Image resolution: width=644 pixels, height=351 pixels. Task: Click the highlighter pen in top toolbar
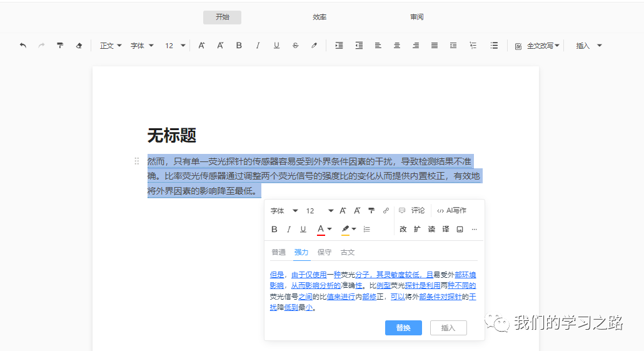314,46
